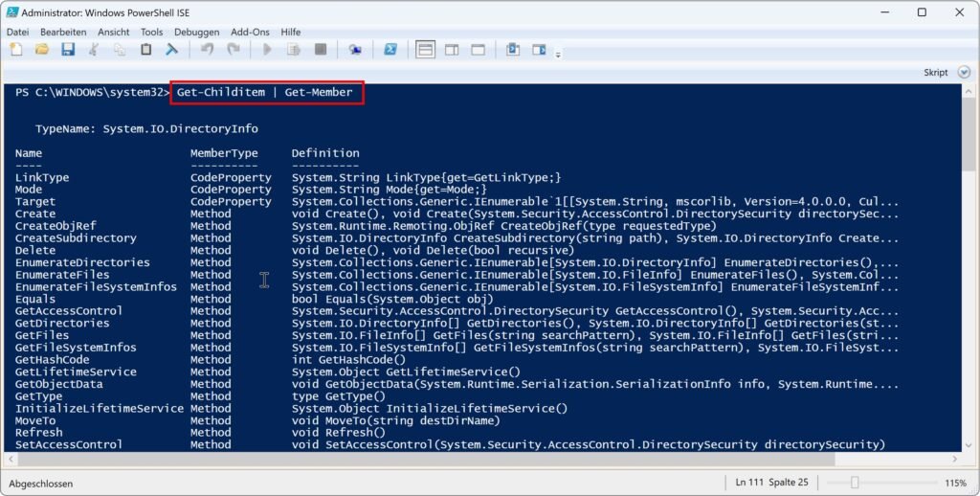Image resolution: width=980 pixels, height=496 pixels.
Task: Click the New script toolbar icon
Action: click(16, 50)
